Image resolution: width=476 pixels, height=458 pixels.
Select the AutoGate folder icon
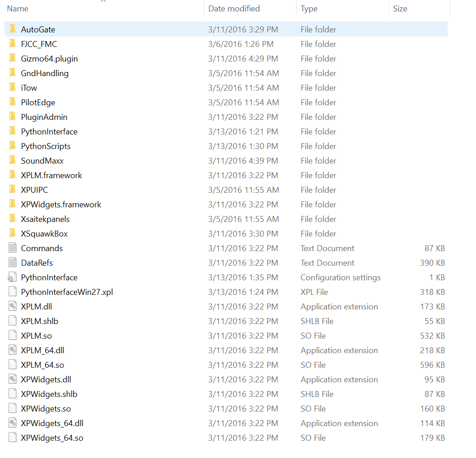point(12,29)
